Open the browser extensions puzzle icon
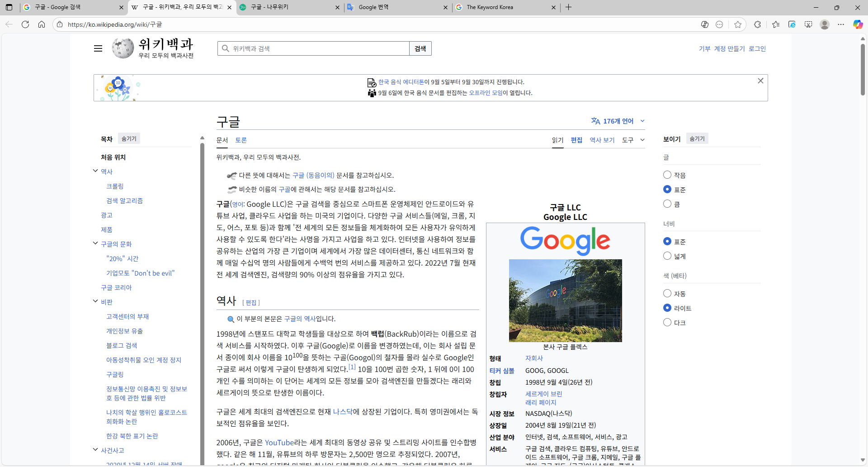Screen dimensions: 868x467 [x=757, y=24]
